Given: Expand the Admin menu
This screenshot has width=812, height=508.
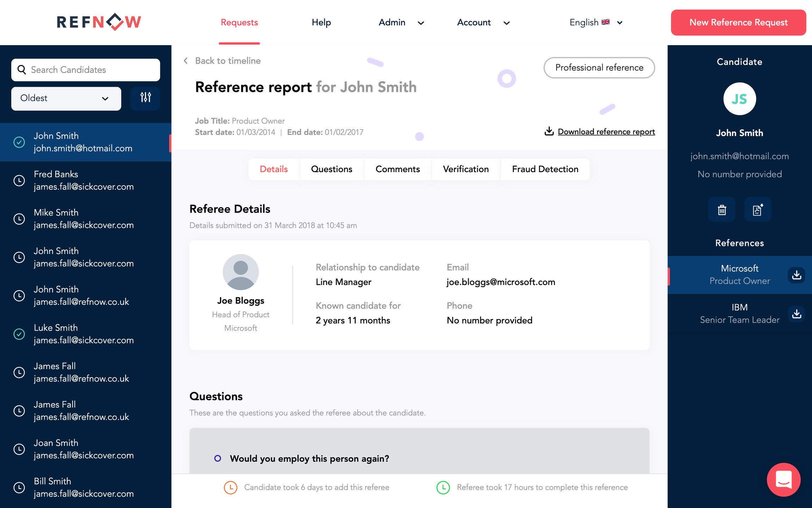Looking at the screenshot, I should tap(401, 23).
